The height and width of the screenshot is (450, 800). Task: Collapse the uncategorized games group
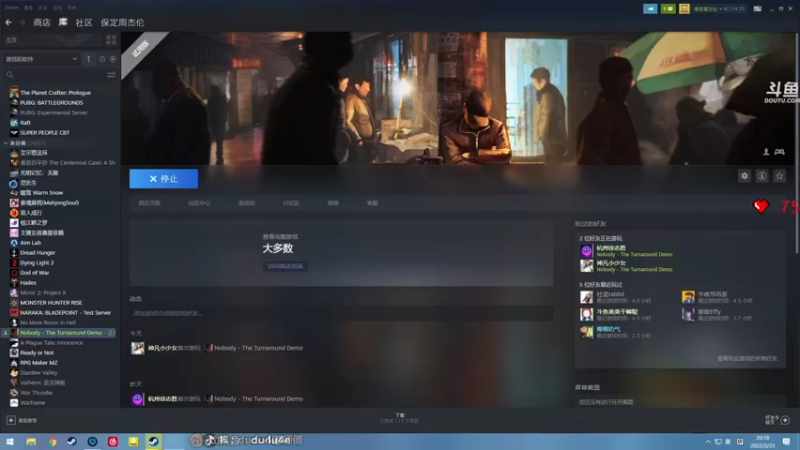tap(6, 143)
